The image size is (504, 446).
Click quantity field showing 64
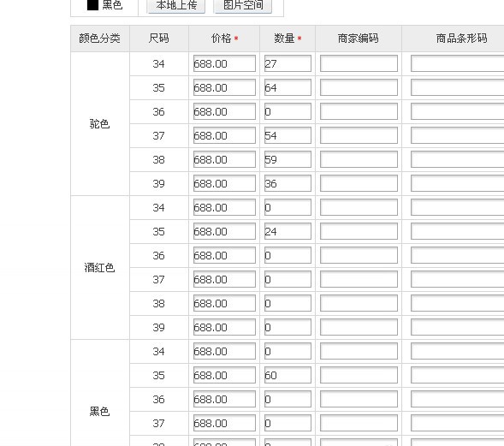288,87
